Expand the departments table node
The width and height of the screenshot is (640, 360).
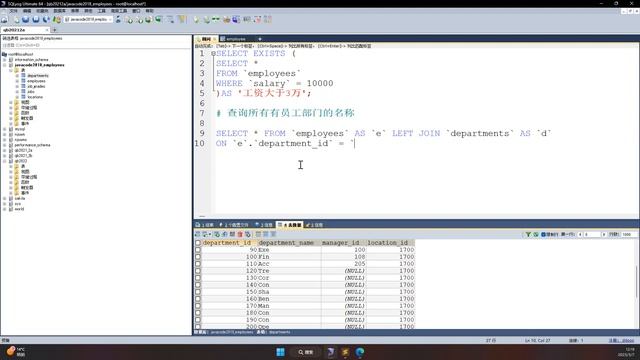click(x=17, y=76)
